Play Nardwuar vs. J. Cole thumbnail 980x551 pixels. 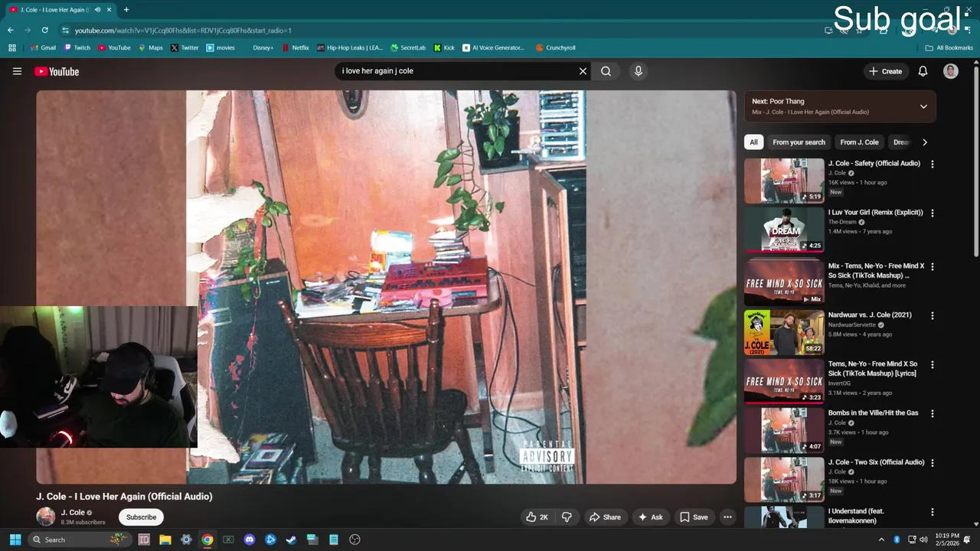pos(784,332)
